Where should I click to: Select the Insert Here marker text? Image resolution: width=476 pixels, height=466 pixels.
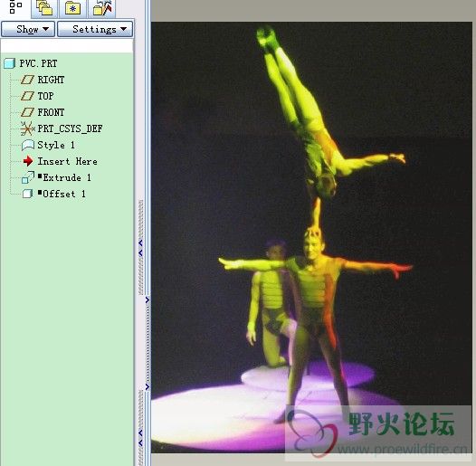tap(67, 161)
